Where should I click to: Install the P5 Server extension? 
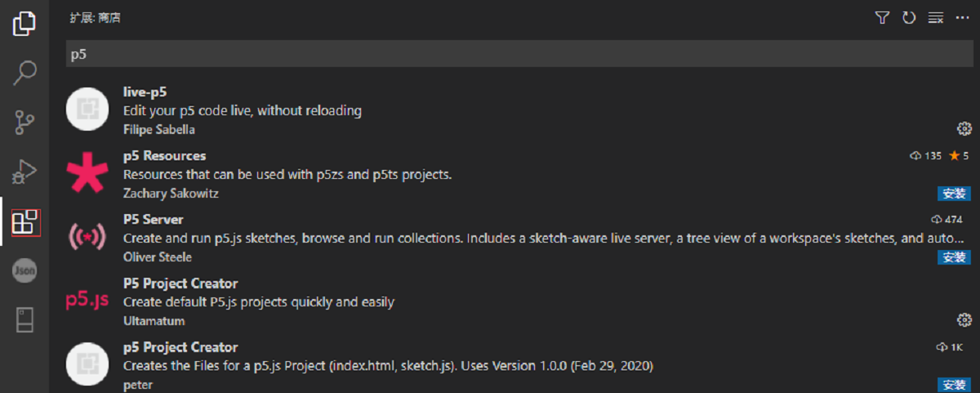point(954,257)
